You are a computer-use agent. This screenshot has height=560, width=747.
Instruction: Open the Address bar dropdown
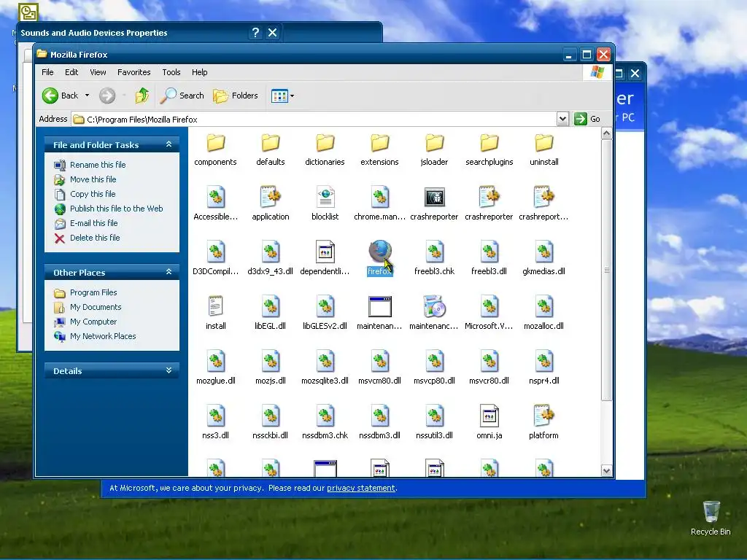[562, 119]
